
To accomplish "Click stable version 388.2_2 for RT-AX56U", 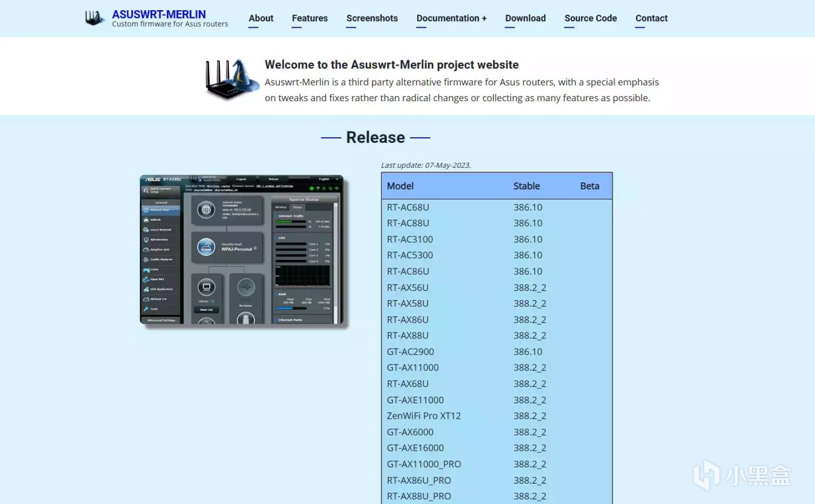I will coord(530,288).
